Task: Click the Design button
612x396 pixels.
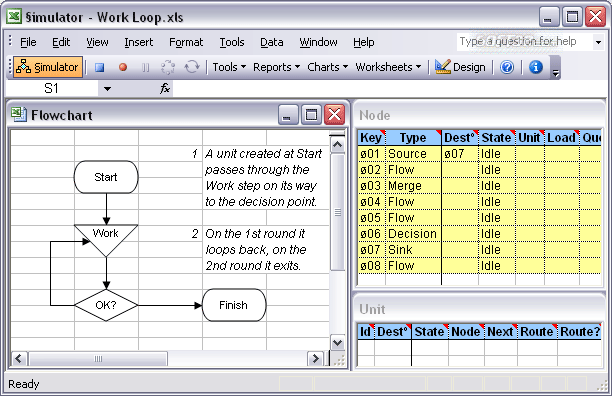Action: click(x=460, y=67)
